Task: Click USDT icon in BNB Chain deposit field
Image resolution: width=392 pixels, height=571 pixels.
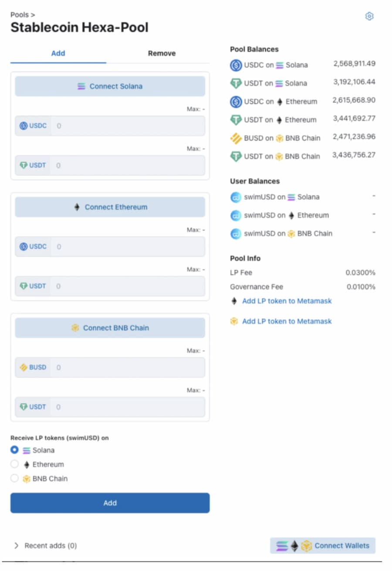Action: tap(24, 407)
